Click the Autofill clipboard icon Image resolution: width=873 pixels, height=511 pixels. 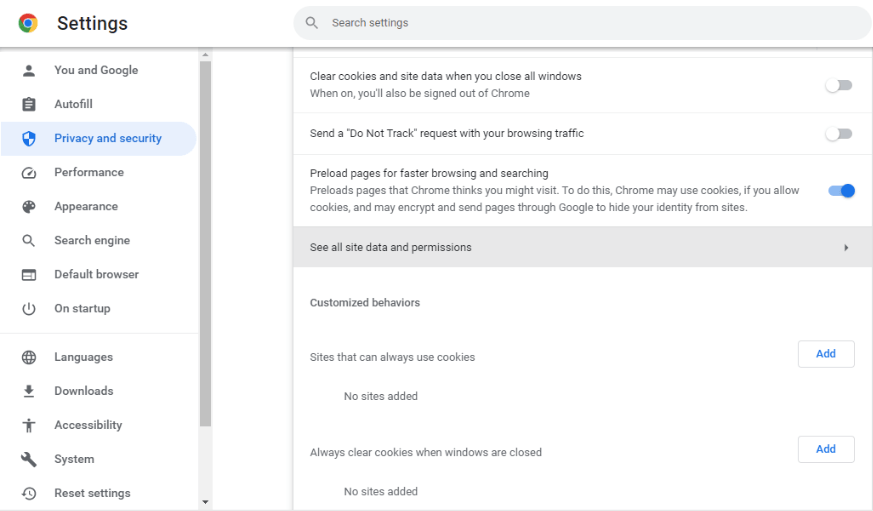point(29,104)
